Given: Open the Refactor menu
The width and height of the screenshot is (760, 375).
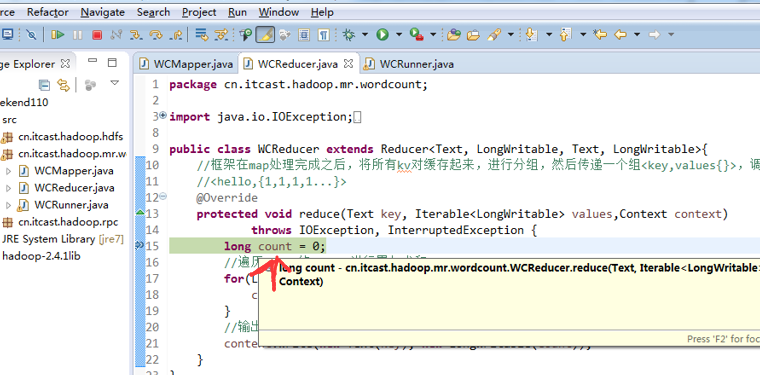Looking at the screenshot, I should point(48,12).
